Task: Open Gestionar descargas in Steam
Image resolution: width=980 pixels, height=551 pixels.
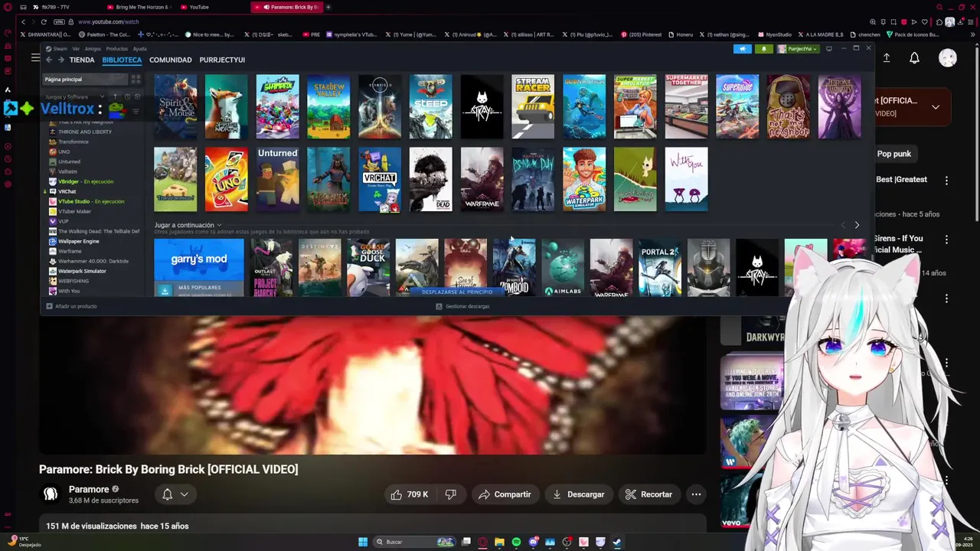Action: click(x=462, y=306)
